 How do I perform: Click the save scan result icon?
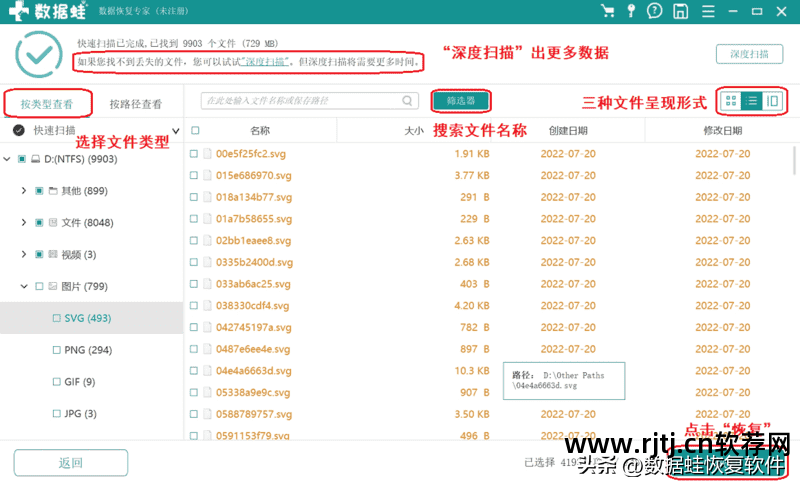coord(681,11)
